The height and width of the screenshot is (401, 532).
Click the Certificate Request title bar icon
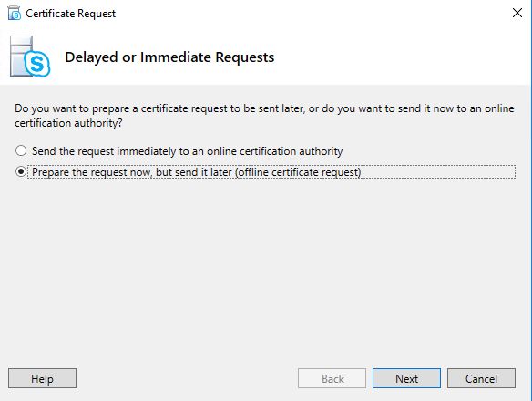(x=15, y=14)
